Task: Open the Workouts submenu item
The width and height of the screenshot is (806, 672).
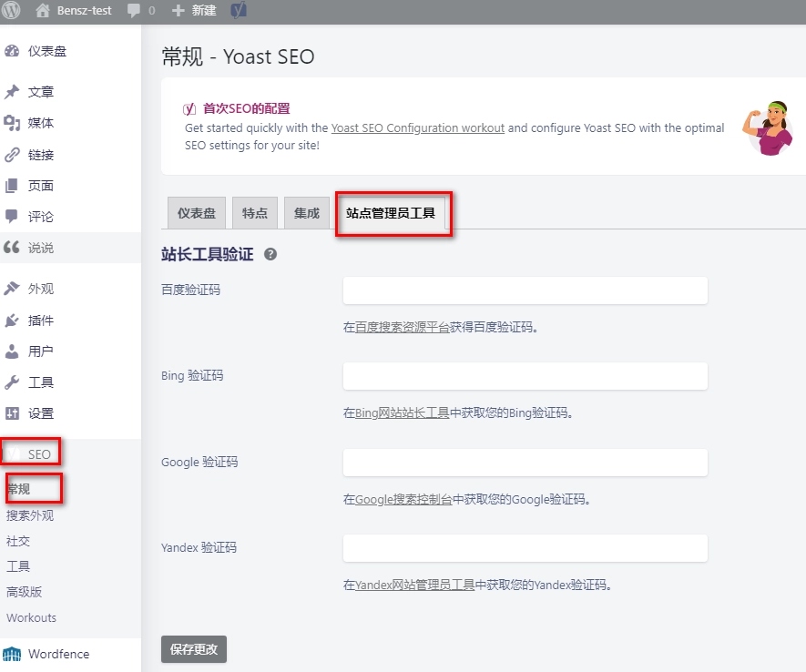Action: [x=31, y=617]
